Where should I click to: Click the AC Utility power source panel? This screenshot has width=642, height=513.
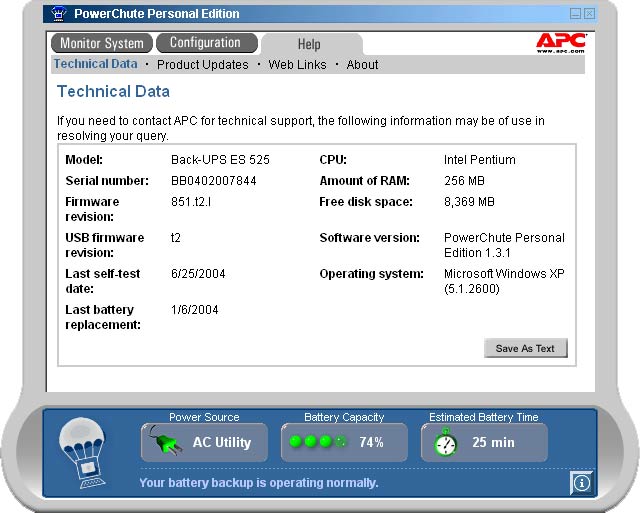[x=204, y=442]
